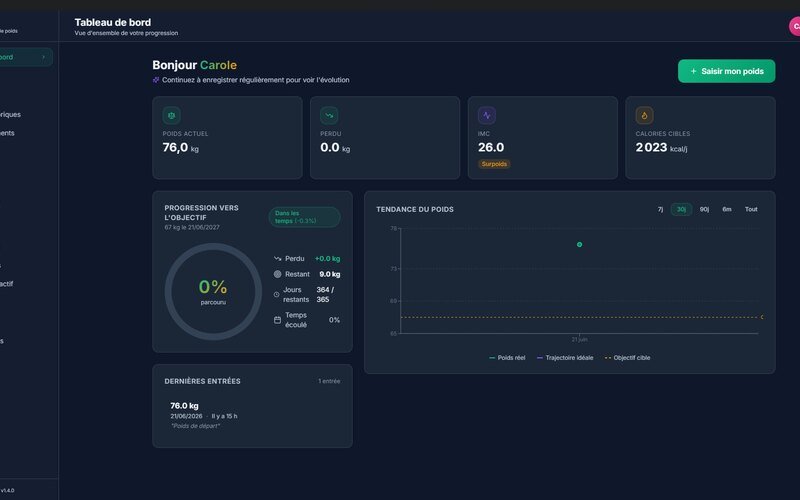Click the "1 entrée" count label
Viewport: 800px width, 500px height.
click(x=329, y=381)
